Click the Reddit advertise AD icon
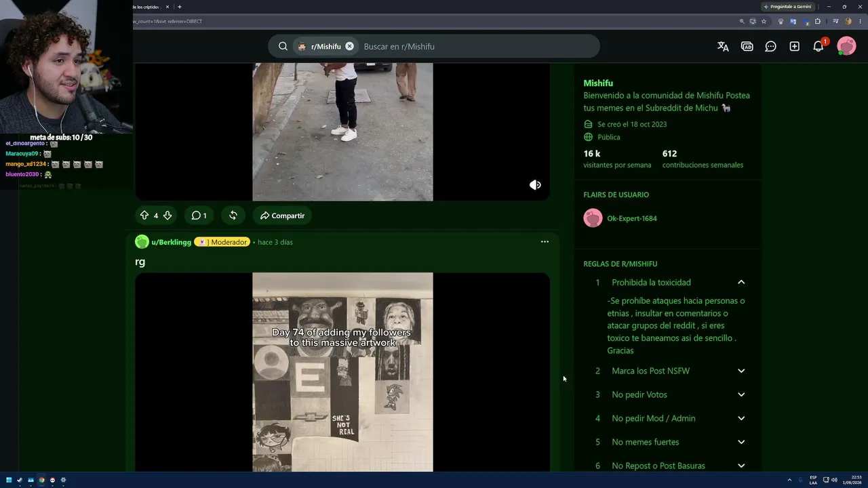Image resolution: width=868 pixels, height=488 pixels. tap(747, 46)
